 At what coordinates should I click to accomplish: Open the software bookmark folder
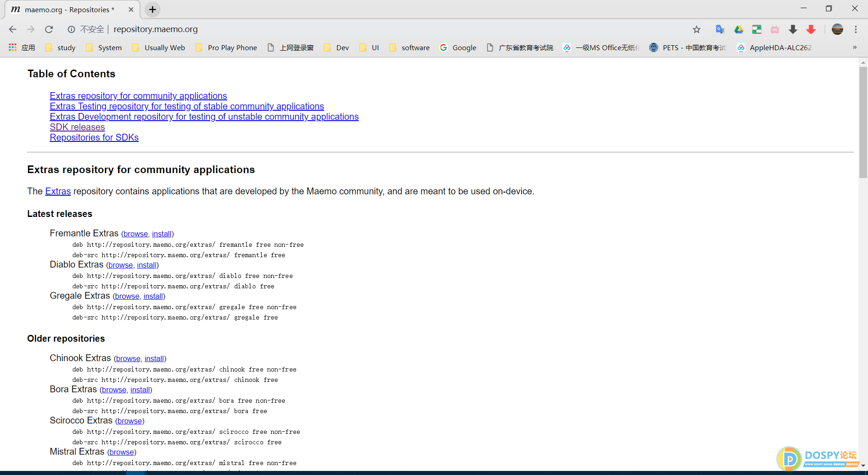click(410, 47)
